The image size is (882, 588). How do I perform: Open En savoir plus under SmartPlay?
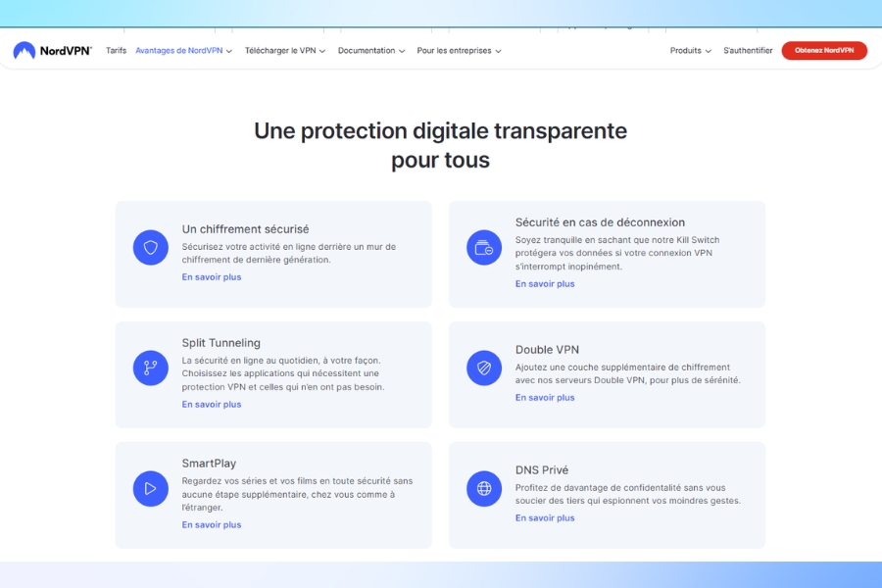[212, 524]
